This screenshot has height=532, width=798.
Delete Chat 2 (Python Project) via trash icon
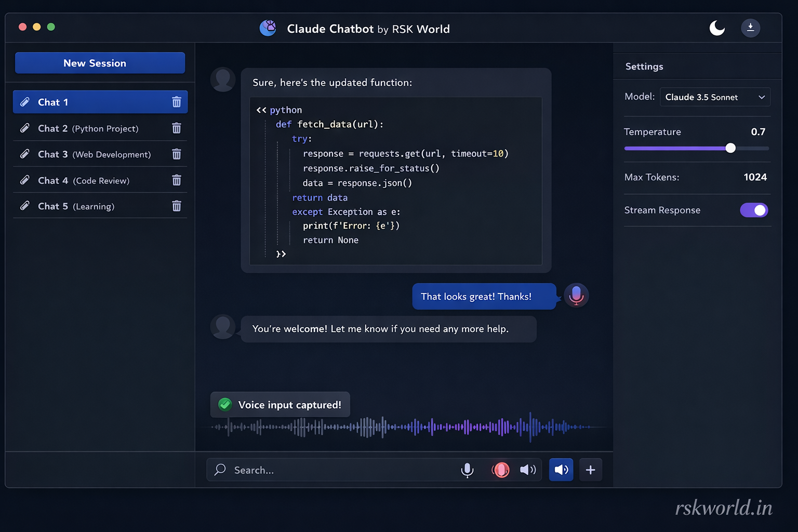pyautogui.click(x=177, y=128)
